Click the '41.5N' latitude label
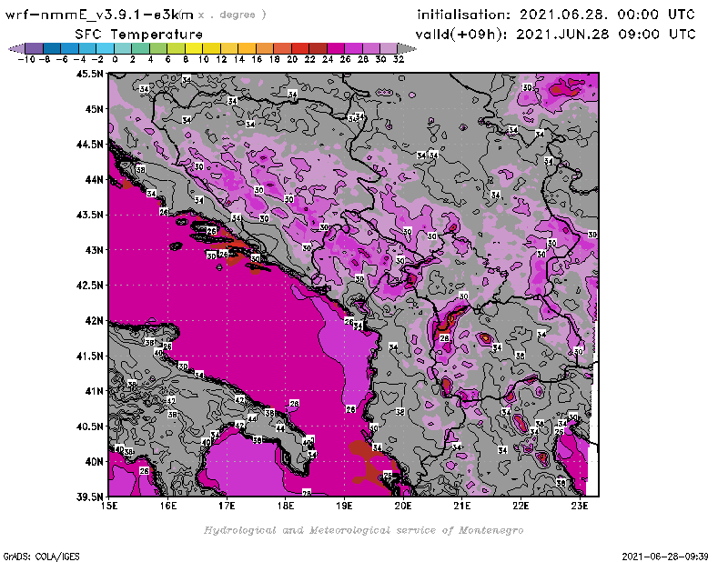The image size is (728, 562). coord(89,356)
